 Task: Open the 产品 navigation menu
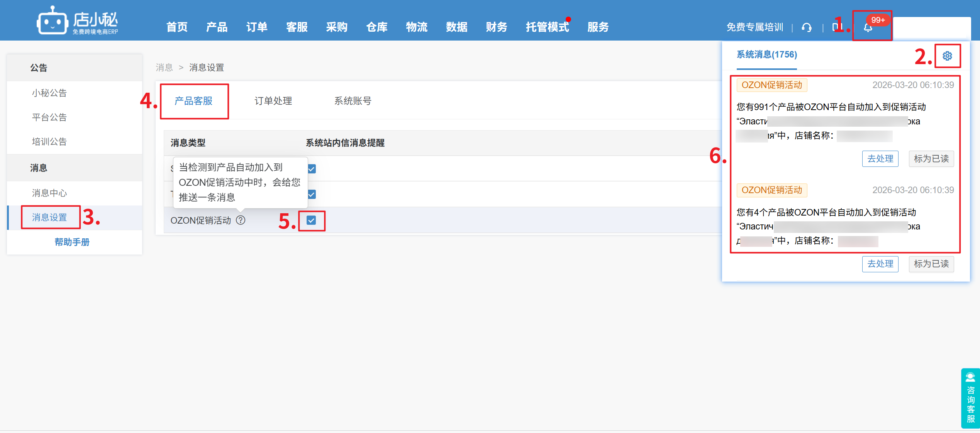[217, 27]
